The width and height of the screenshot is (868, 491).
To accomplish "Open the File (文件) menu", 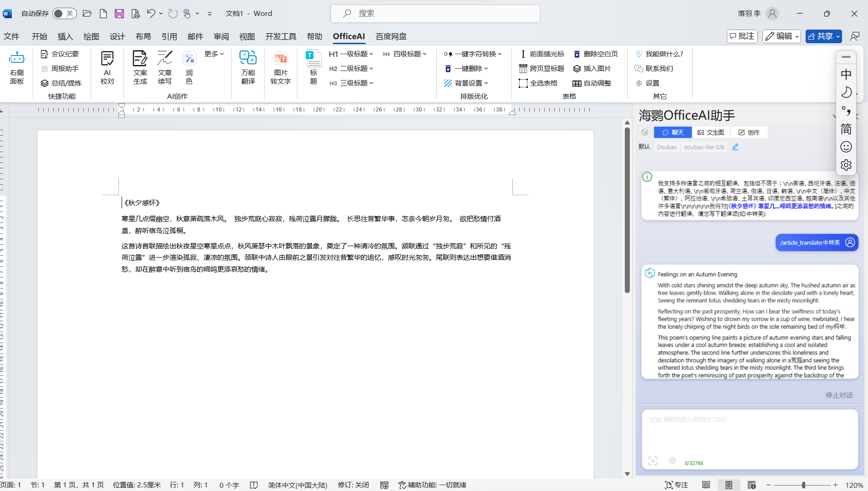I will pos(11,36).
